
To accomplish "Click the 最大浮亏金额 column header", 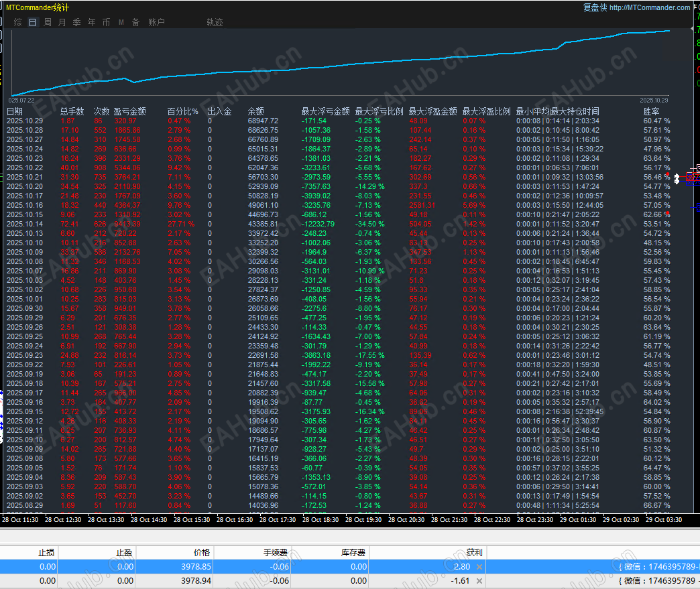I will [325, 111].
